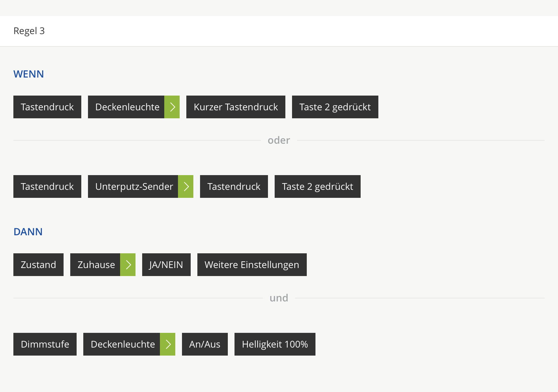Toggle the An/Aus block
The height and width of the screenshot is (392, 558).
[x=205, y=344]
